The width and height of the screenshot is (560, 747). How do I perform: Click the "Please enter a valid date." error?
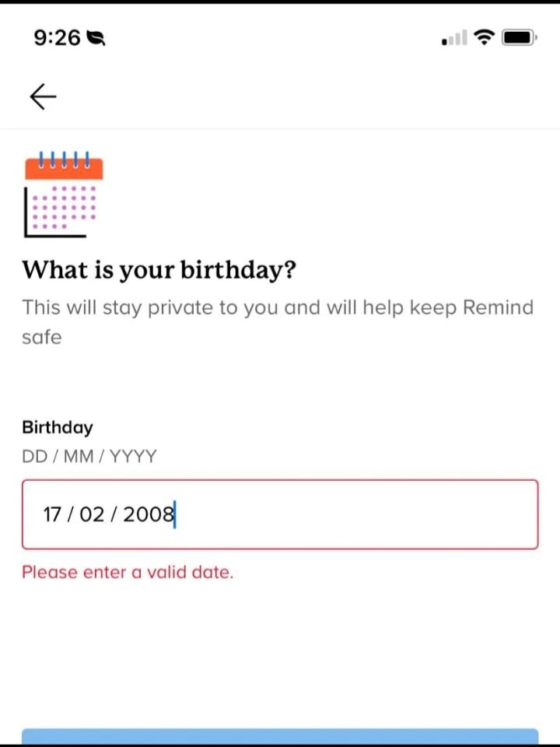tap(128, 573)
